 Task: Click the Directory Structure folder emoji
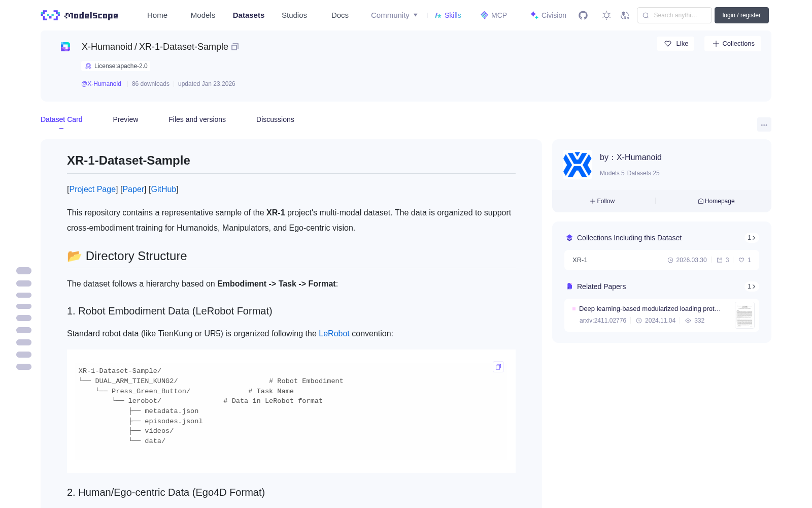[x=74, y=256]
